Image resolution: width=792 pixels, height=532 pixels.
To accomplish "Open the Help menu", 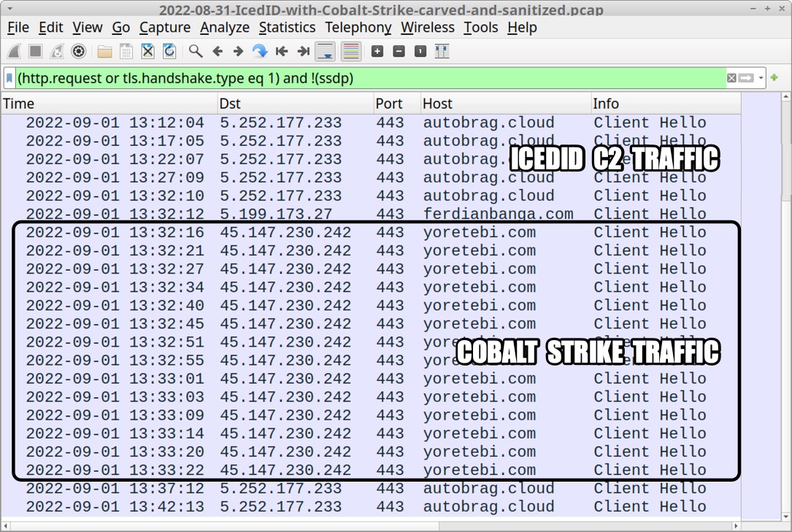I will point(522,28).
